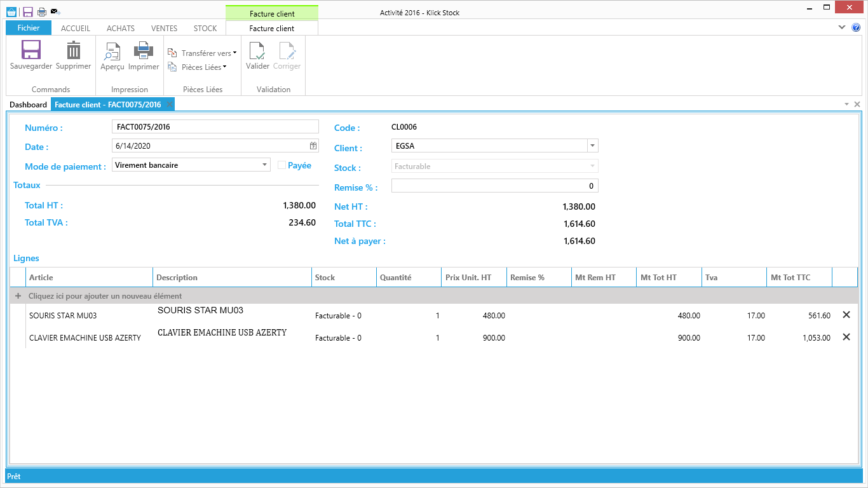The width and height of the screenshot is (868, 488).
Task: Click the Supprimer trash icon
Action: pos(74,51)
